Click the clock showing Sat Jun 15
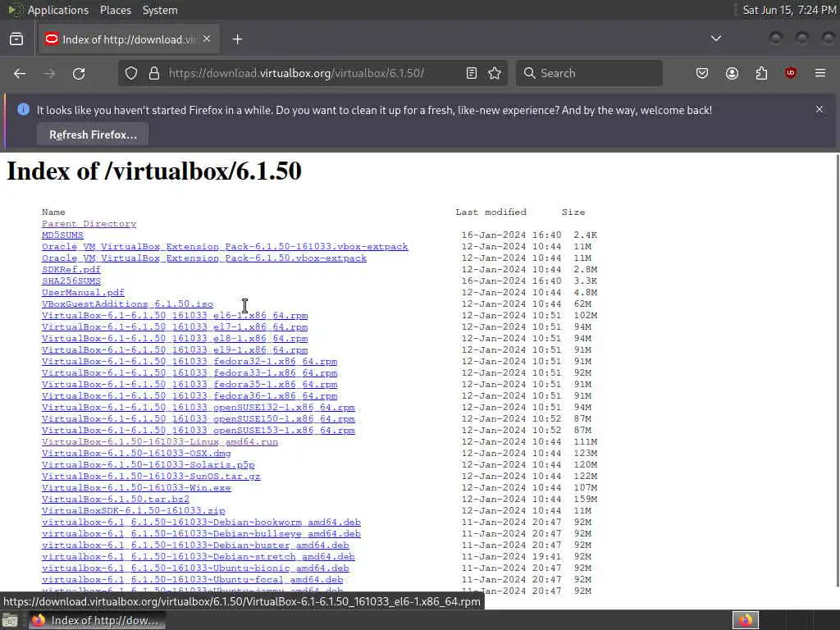Image resolution: width=840 pixels, height=630 pixels. pyautogui.click(x=789, y=10)
